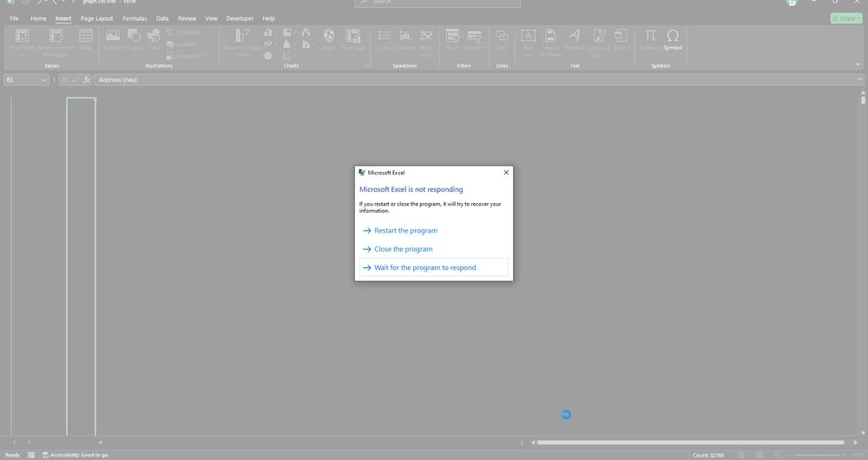Insert a Line sparkline
The image size is (868, 460).
click(384, 40)
